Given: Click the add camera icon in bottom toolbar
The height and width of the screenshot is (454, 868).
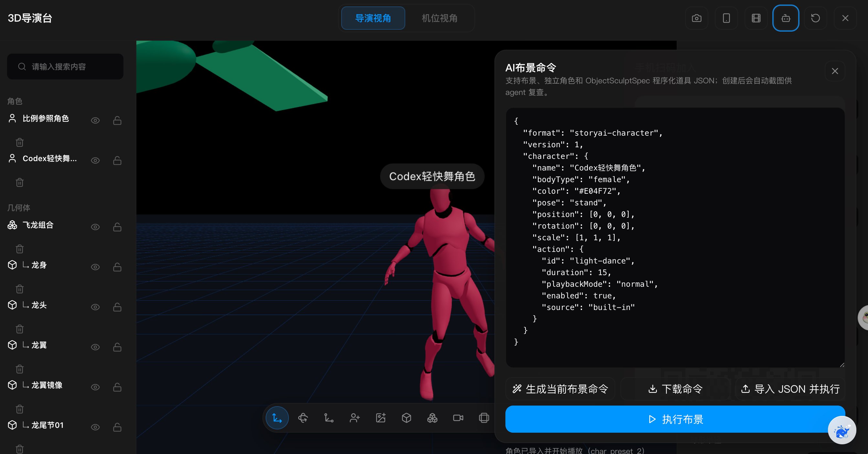Looking at the screenshot, I should pos(458,418).
